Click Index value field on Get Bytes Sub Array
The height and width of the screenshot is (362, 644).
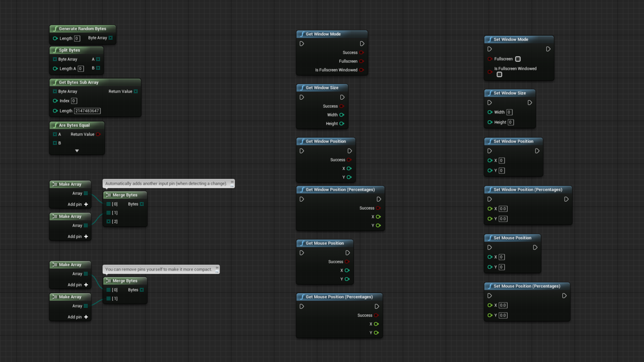tap(74, 101)
